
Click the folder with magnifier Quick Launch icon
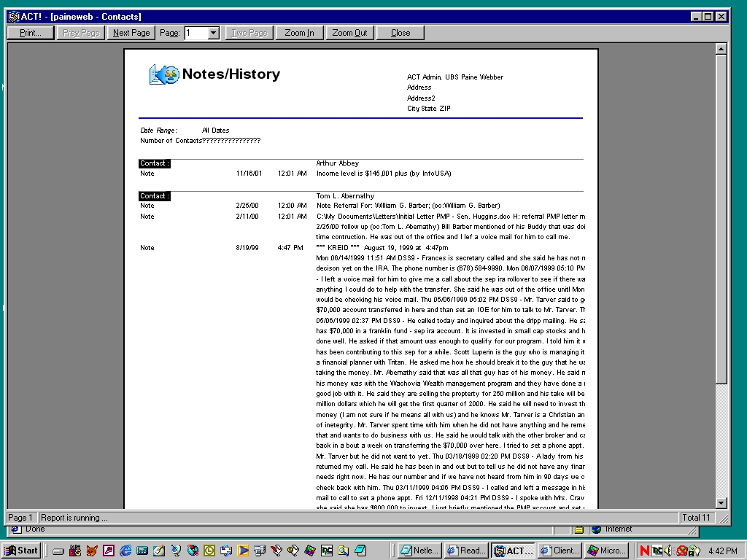pos(344,551)
